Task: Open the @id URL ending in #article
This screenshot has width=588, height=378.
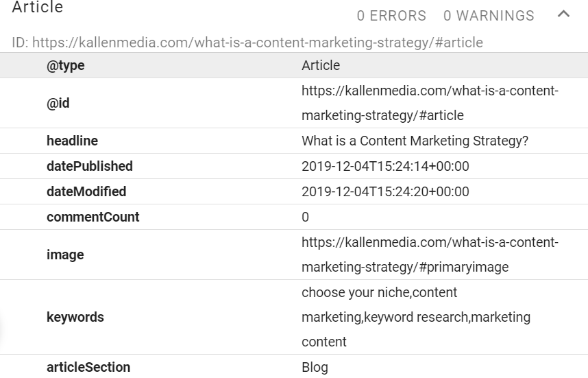Action: coord(430,104)
